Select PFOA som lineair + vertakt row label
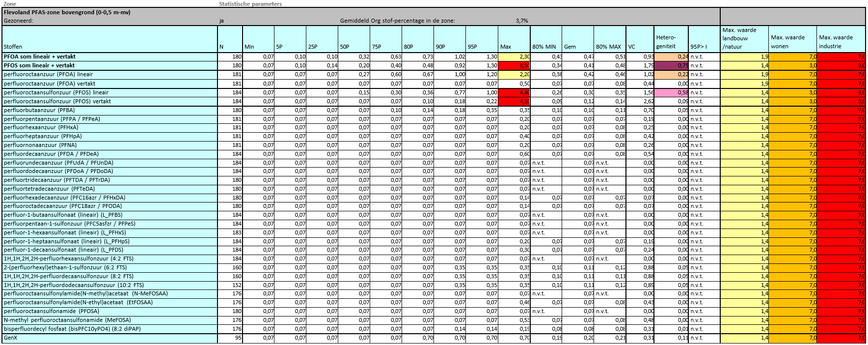 click(40, 57)
